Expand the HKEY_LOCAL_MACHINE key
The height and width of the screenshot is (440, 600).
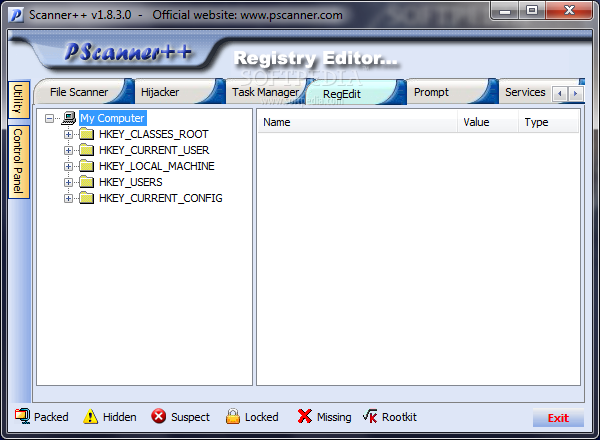tap(68, 167)
